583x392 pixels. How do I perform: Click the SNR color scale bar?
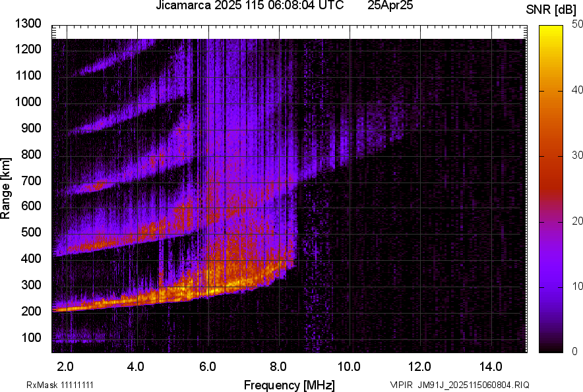click(x=551, y=189)
